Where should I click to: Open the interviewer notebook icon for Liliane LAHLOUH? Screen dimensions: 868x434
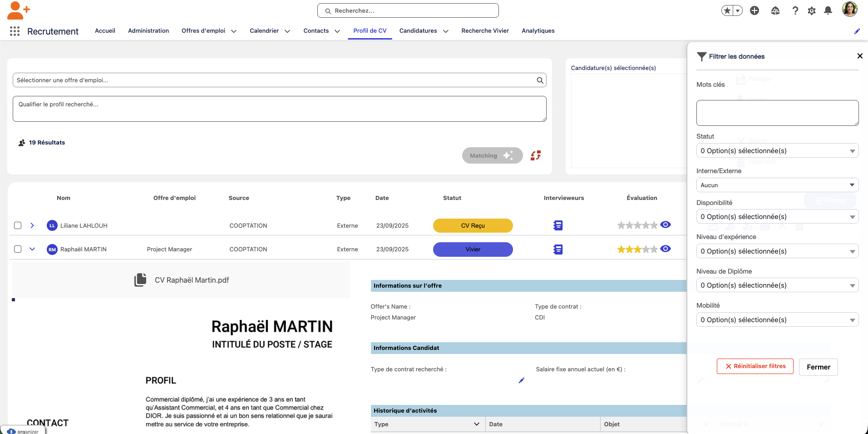pos(558,225)
